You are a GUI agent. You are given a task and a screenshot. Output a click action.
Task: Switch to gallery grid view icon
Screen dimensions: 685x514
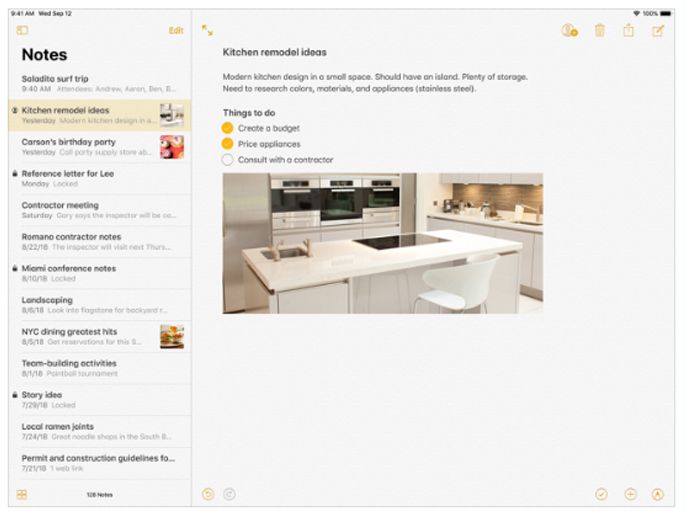[x=22, y=495]
